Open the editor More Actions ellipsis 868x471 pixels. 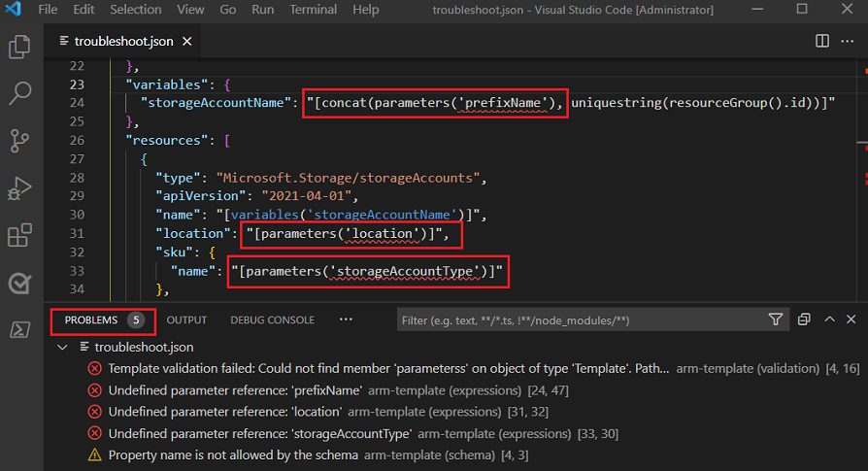coord(848,42)
